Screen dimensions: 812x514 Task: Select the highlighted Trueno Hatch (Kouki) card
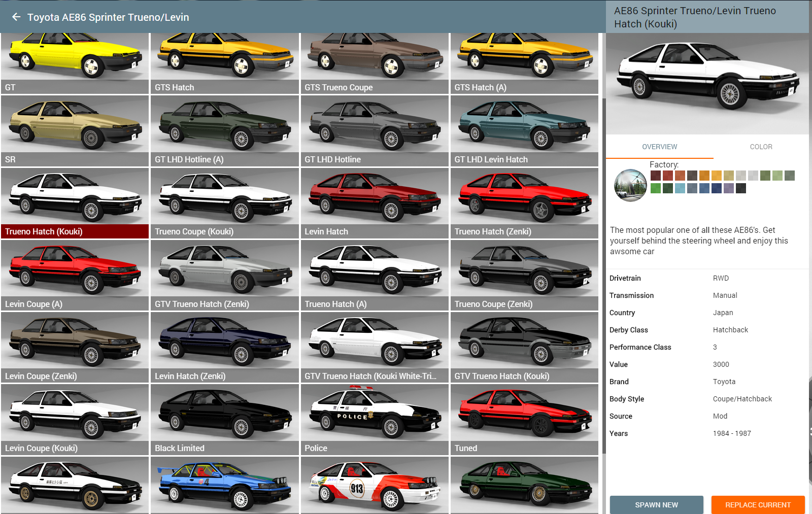click(75, 203)
